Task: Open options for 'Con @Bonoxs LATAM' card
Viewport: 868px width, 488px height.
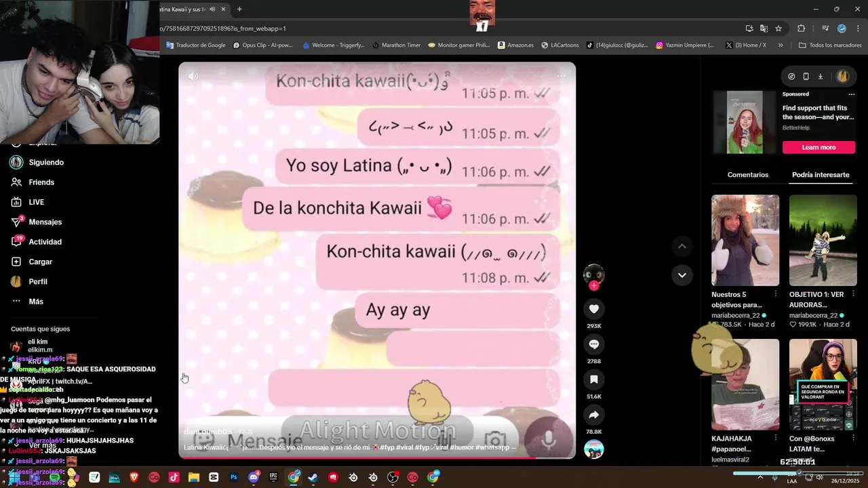Action: pyautogui.click(x=853, y=439)
